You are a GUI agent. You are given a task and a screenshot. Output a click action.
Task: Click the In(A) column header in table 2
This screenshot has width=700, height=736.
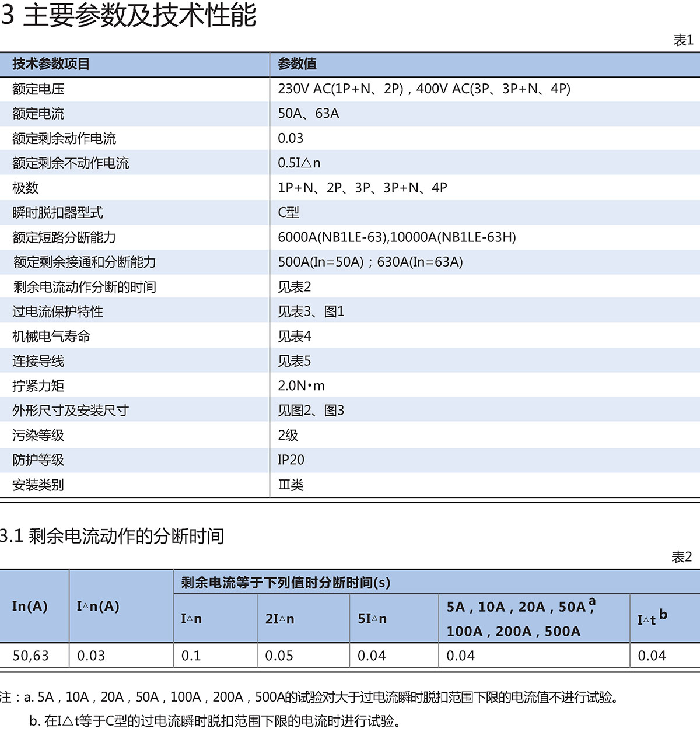point(30,607)
